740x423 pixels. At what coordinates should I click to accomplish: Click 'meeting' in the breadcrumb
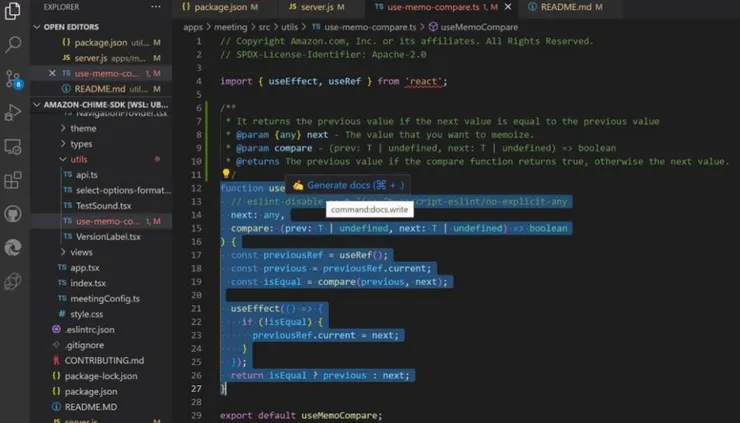(x=230, y=27)
